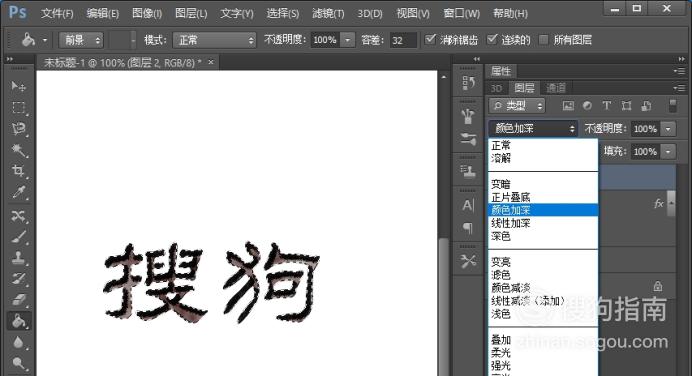Viewport: 692px width, 376px height.
Task: Enable the all layers checkbox
Action: 544,40
